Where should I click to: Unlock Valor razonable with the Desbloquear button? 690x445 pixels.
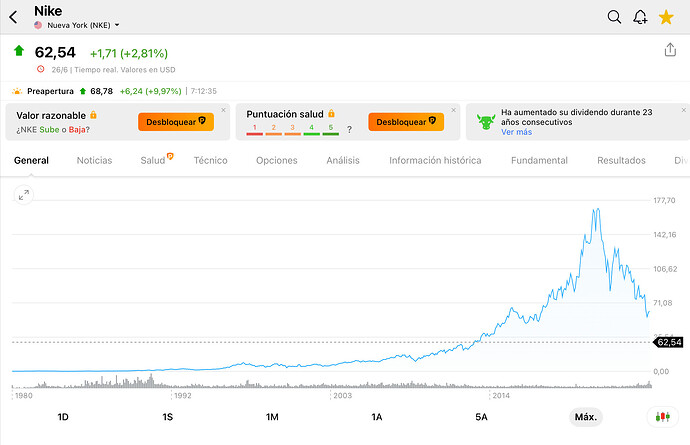tap(176, 122)
